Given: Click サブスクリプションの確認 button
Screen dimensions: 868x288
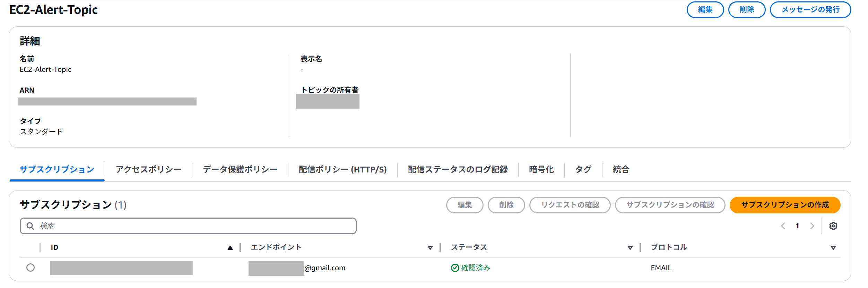Looking at the screenshot, I should [670, 205].
